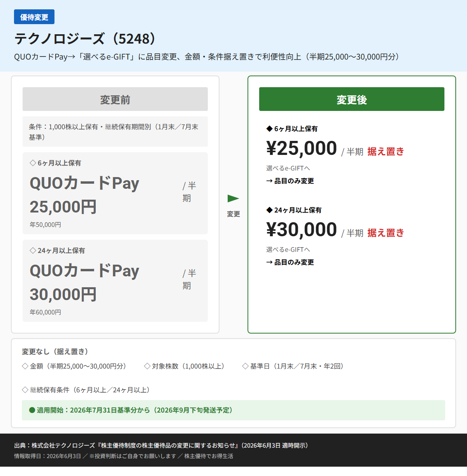Click the green circle icon beside 適用開始
Viewport: 467px width, 476px height.
pos(32,410)
